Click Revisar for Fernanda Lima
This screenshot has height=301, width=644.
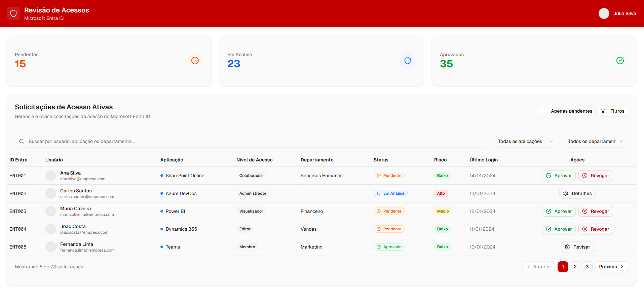point(577,247)
